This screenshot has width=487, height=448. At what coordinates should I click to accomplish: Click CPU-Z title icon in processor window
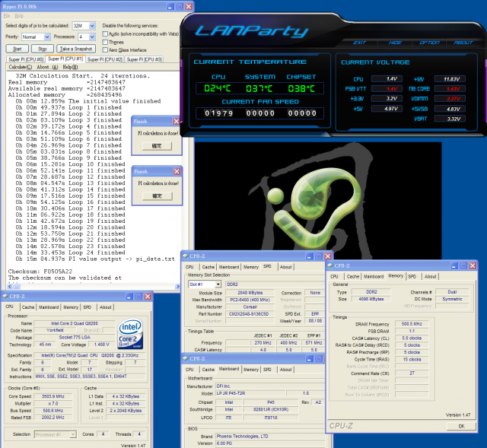pos(5,297)
